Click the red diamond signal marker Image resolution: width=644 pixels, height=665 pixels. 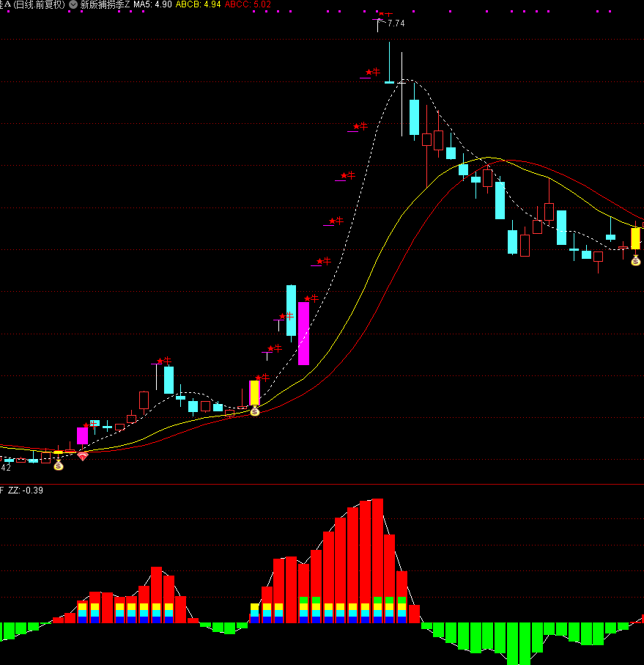tap(83, 456)
